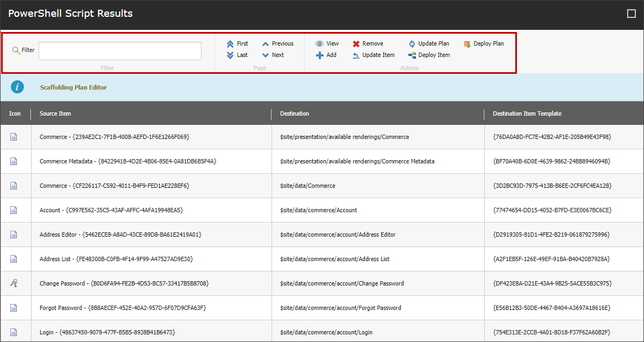Image resolution: width=644 pixels, height=342 pixels.
Task: Focus the Filter text box
Action: [120, 51]
